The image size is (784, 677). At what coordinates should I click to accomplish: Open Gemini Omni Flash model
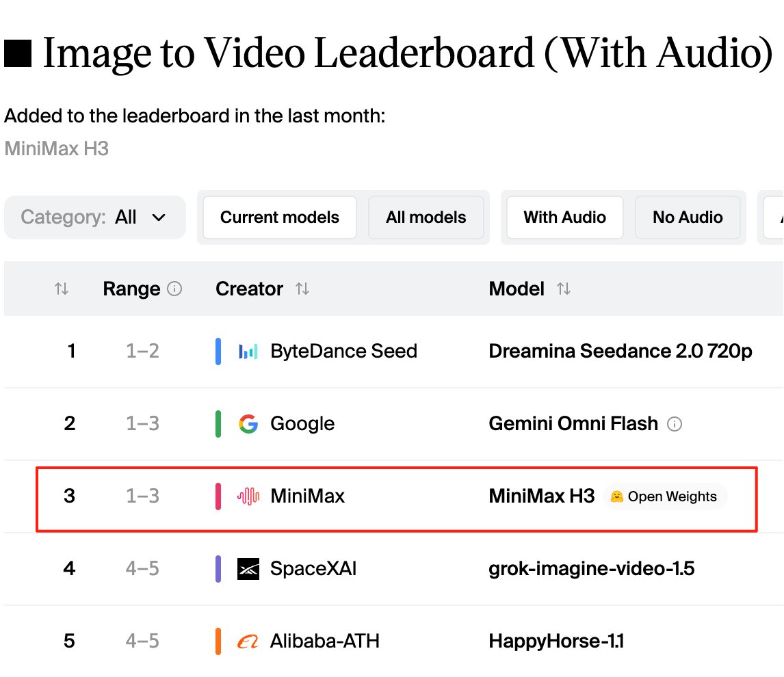(573, 424)
